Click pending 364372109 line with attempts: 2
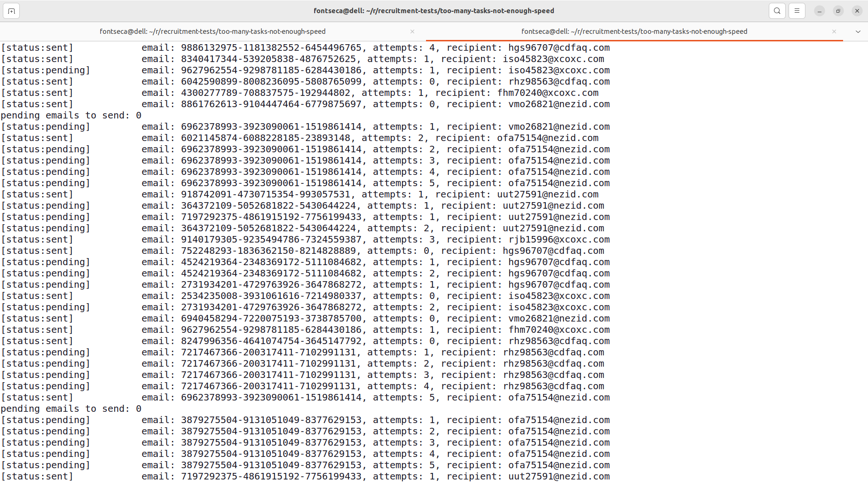This screenshot has width=868, height=495. click(302, 228)
